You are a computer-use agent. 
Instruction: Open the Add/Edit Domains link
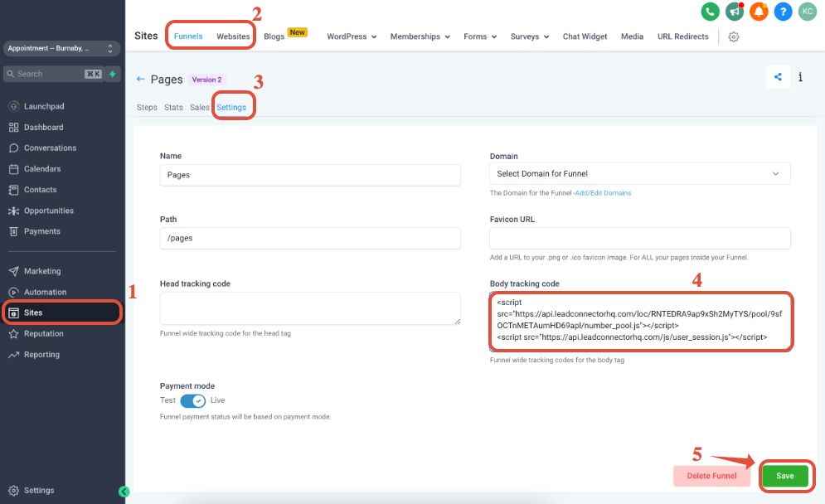point(603,193)
